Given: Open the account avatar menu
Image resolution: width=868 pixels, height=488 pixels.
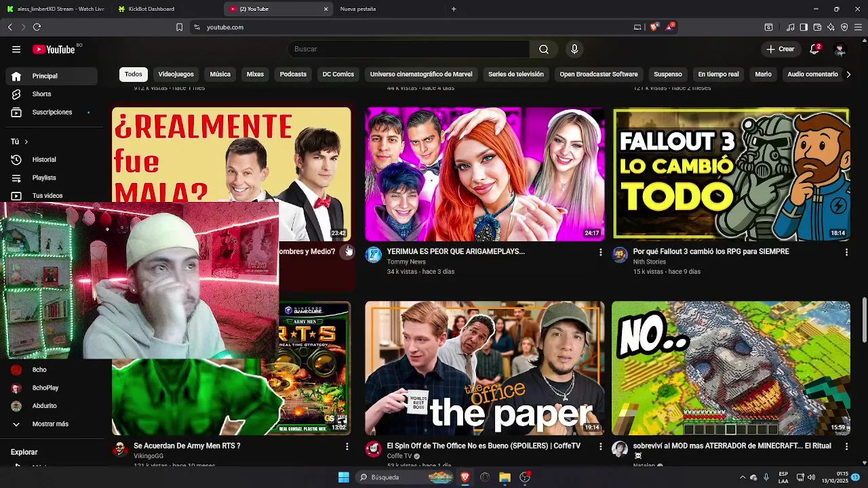Looking at the screenshot, I should coord(840,49).
